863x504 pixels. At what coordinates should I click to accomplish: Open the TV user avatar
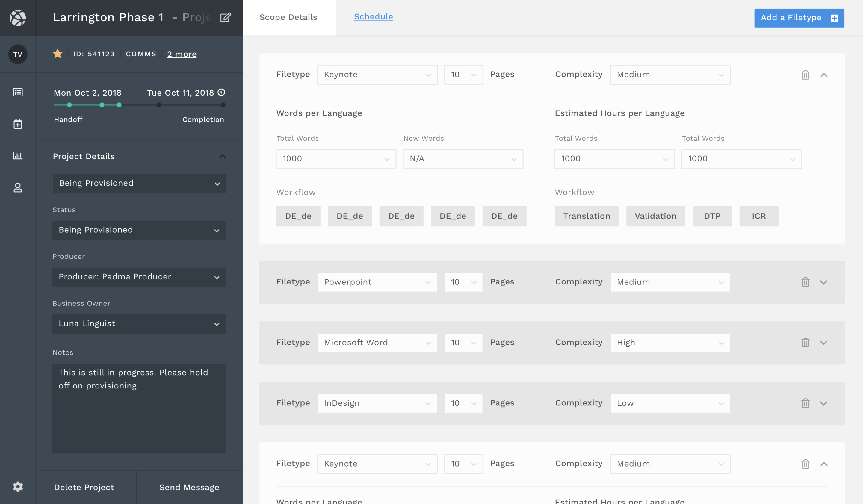(18, 54)
